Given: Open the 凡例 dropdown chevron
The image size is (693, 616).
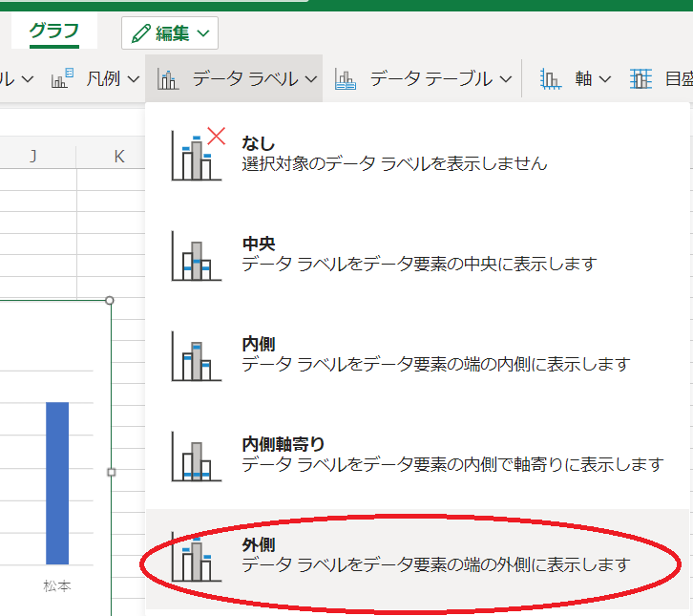Looking at the screenshot, I should (x=133, y=79).
